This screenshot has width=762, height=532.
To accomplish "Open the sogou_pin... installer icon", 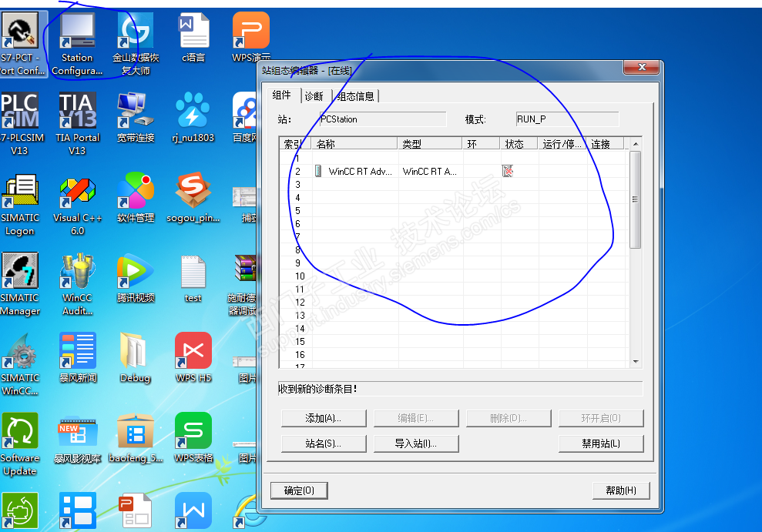I will [193, 198].
